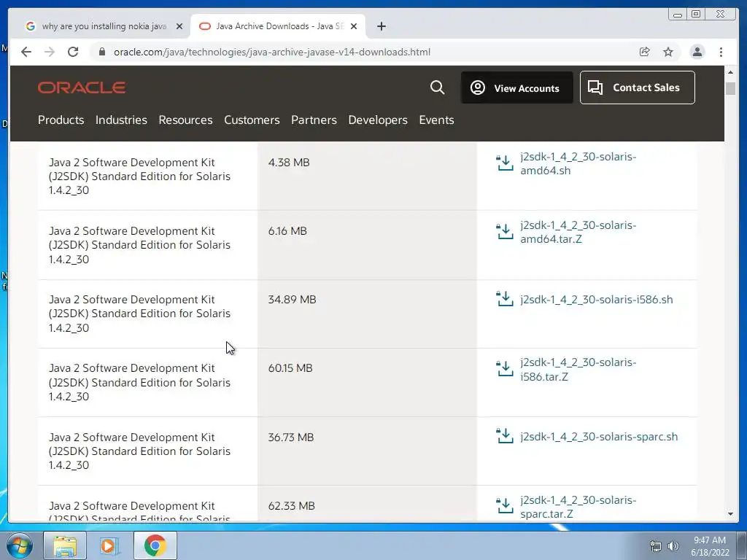Viewport: 747px width, 560px height.
Task: Open the volume speaker tray icon
Action: point(673,546)
